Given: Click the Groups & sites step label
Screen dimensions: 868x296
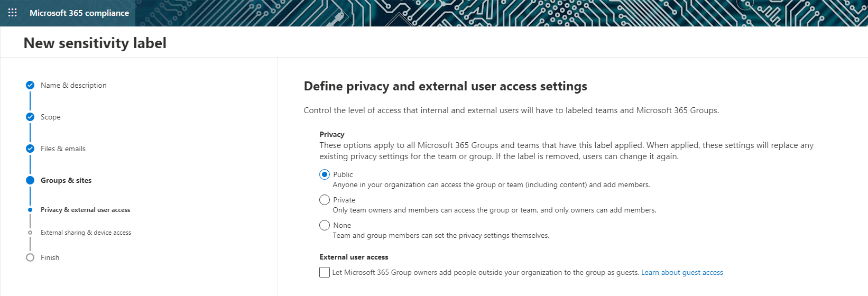Looking at the screenshot, I should click(66, 180).
